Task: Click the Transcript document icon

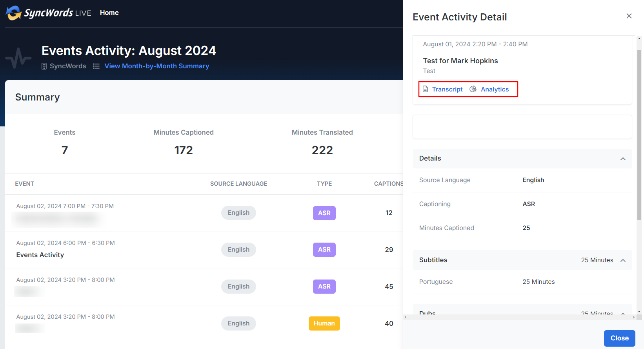Action: click(425, 89)
